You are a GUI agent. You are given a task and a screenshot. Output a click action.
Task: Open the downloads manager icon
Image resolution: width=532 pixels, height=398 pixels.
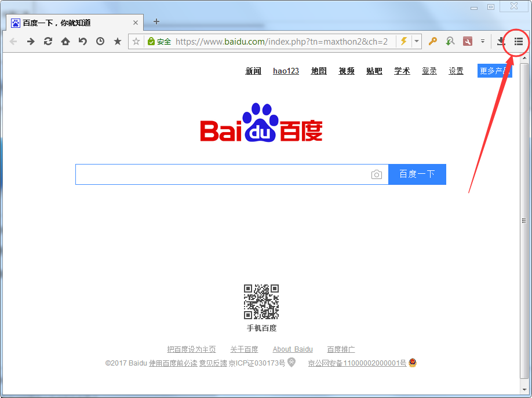coord(501,41)
